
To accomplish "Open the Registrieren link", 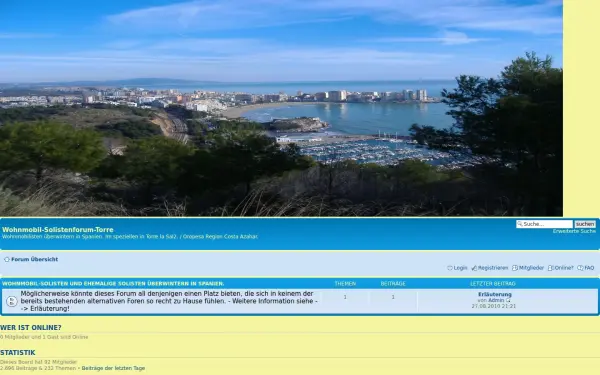I will 493,268.
